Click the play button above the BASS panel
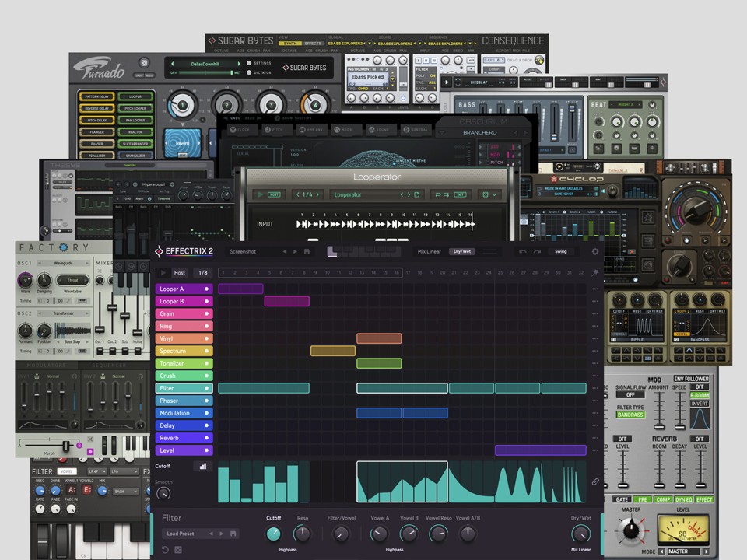 (x=447, y=82)
